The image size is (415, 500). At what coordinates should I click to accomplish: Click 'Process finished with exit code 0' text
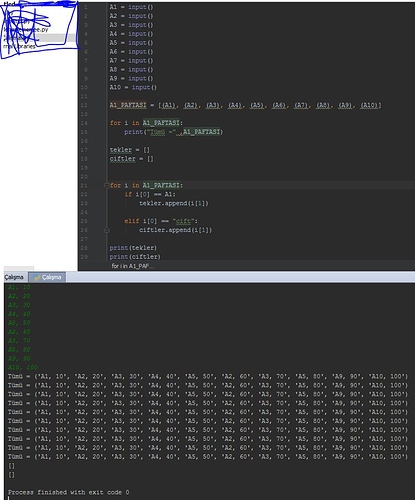68,492
